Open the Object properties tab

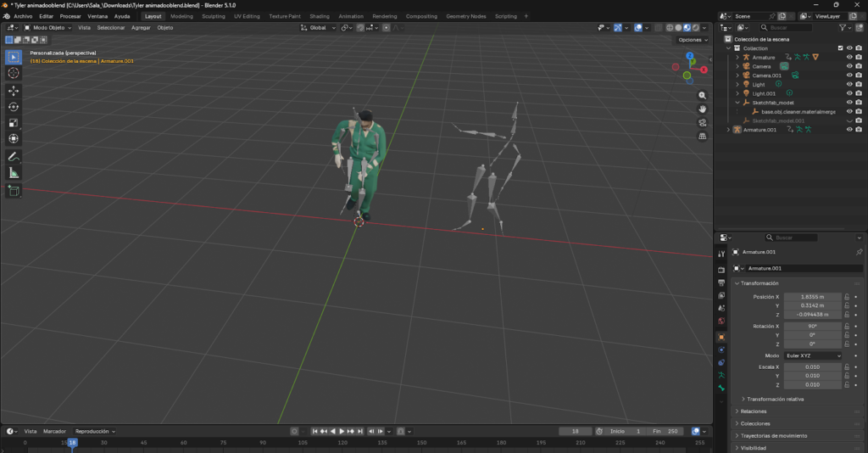tap(721, 337)
